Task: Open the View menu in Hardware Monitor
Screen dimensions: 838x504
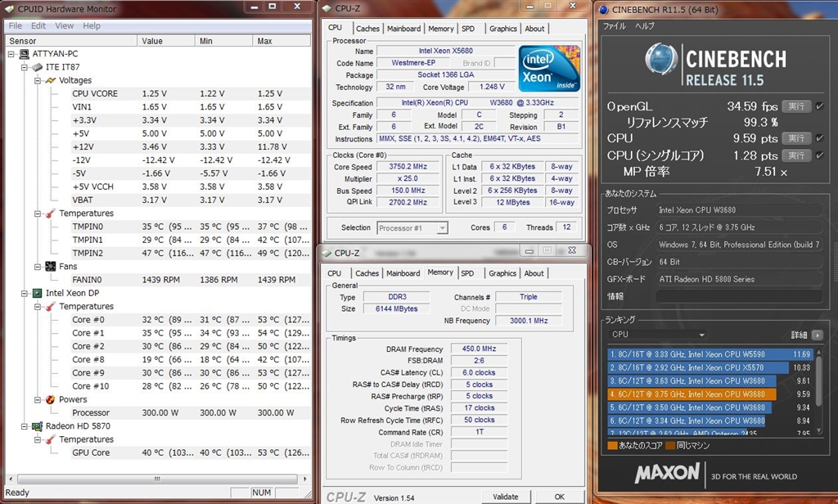Action: coord(64,25)
